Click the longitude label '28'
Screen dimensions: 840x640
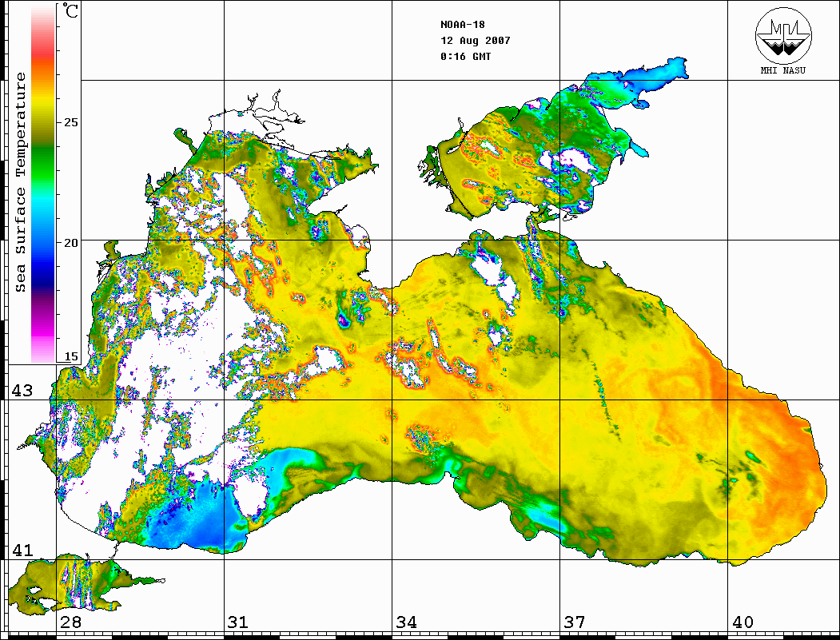70,622
